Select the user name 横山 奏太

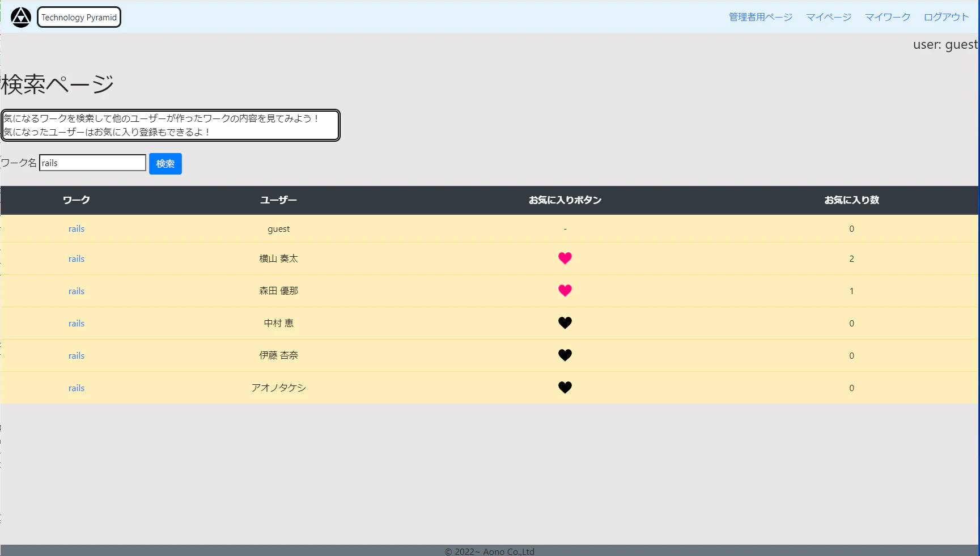pyautogui.click(x=278, y=258)
